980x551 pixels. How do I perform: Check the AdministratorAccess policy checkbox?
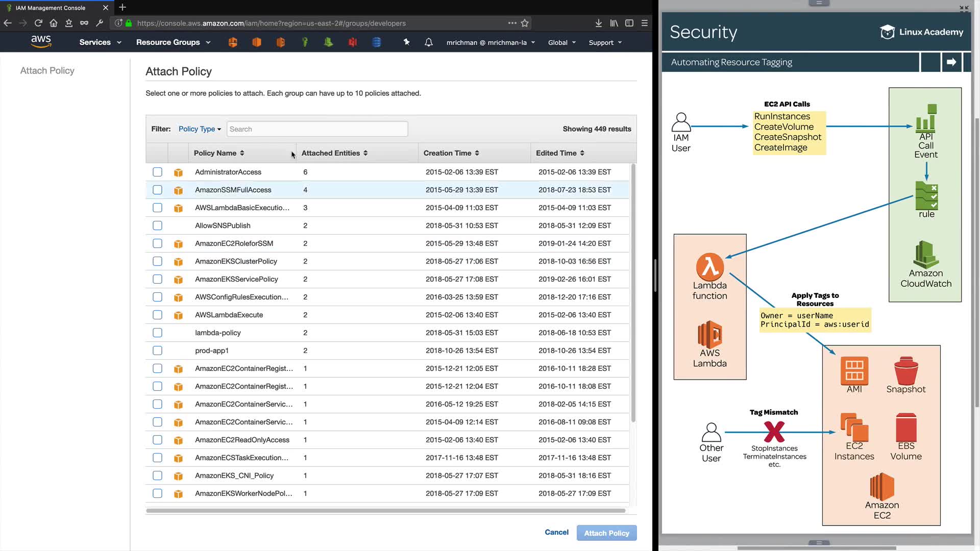[x=157, y=172]
